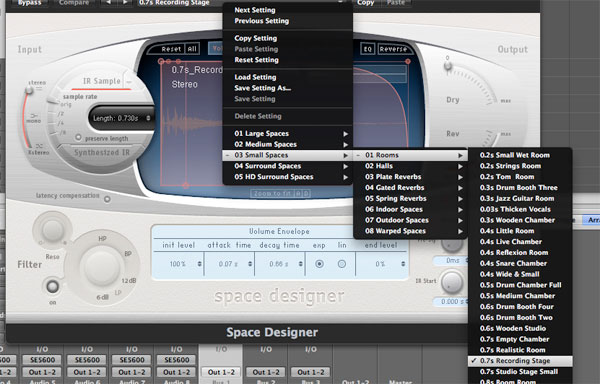Select 0.3s Jazz Guitar Room preset
This screenshot has height=384, width=600.
coord(520,199)
